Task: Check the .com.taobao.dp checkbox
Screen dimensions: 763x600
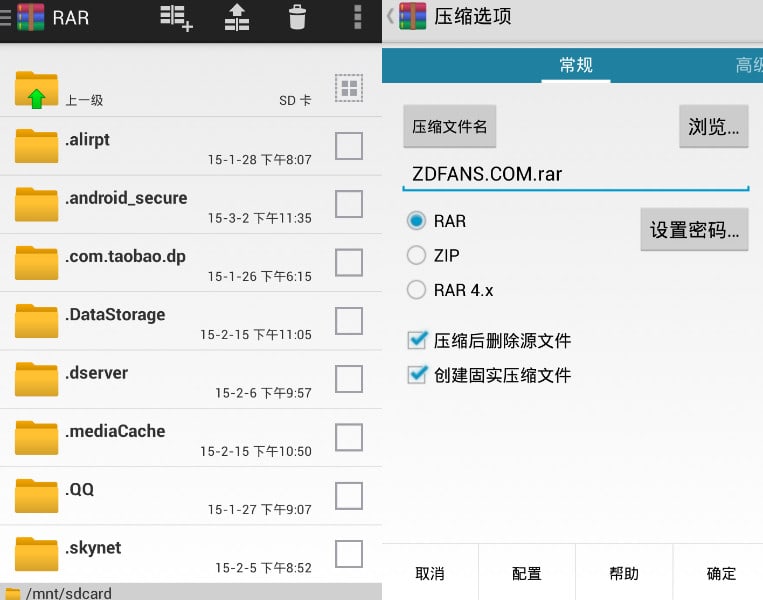Action: [349, 262]
